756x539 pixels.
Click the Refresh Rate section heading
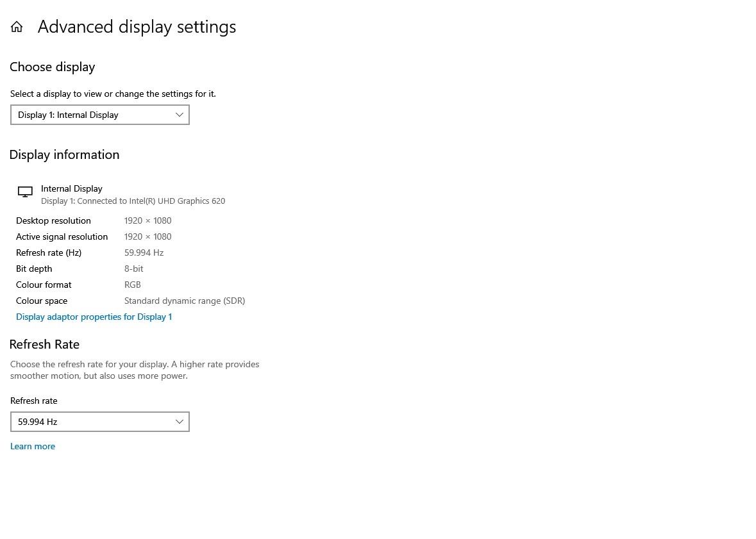[x=44, y=344]
